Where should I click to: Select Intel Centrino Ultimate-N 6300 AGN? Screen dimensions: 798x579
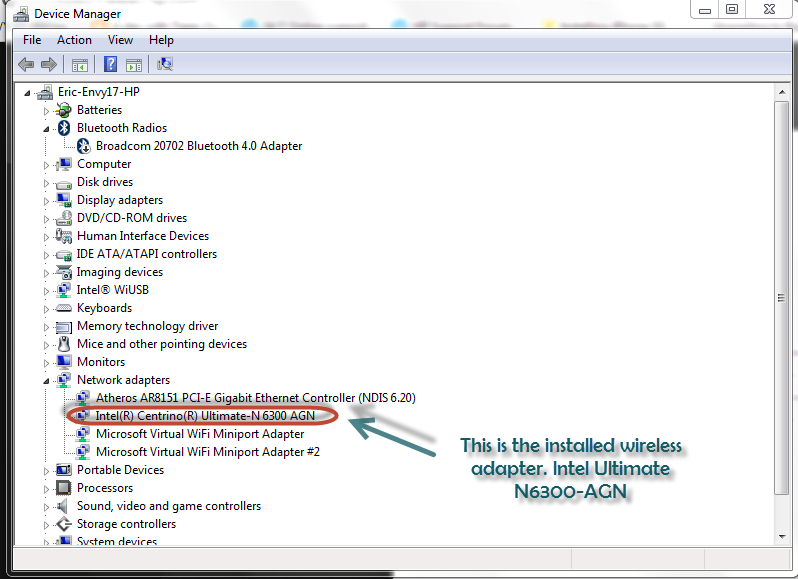(205, 416)
